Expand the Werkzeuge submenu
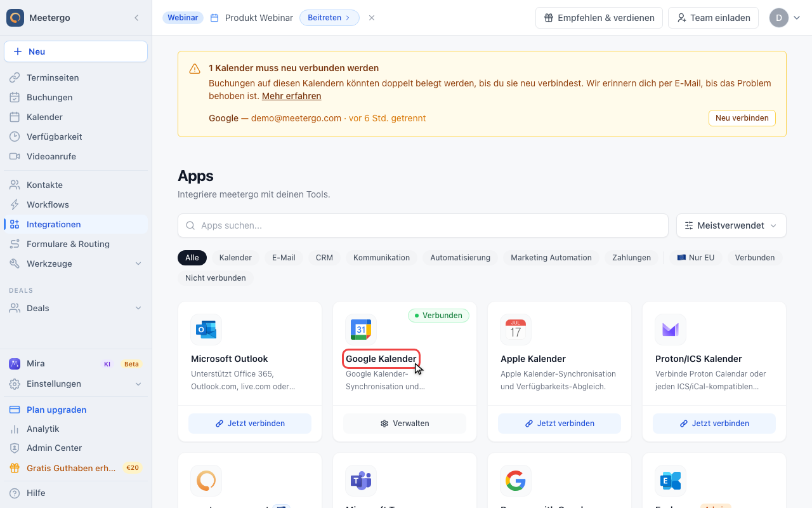Screen dimensions: 812x508 point(138,264)
